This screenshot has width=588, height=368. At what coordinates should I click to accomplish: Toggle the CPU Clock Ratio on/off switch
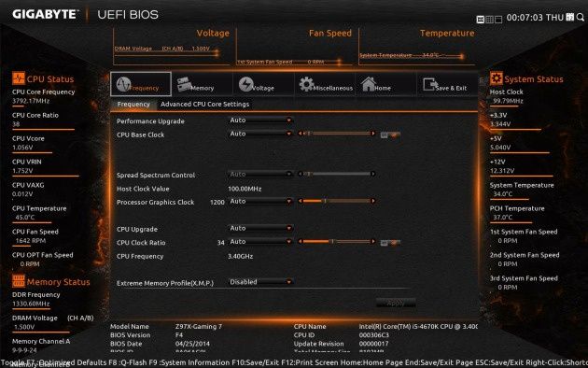[x=390, y=243]
